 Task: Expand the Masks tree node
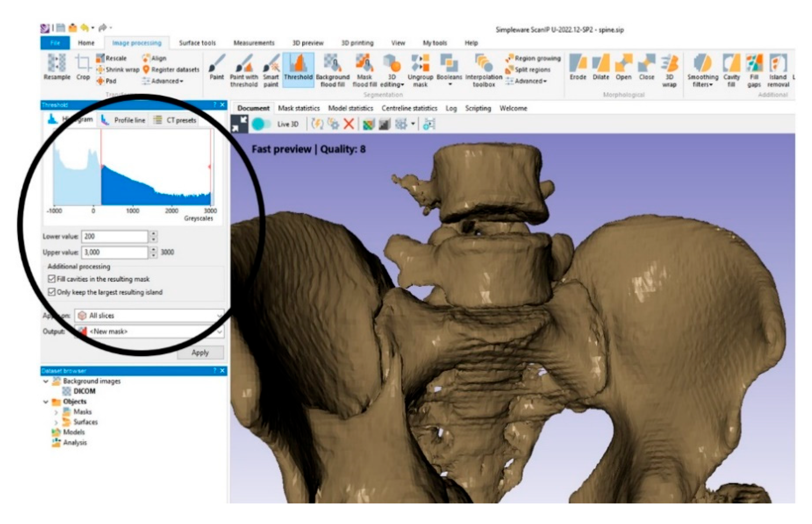coord(56,412)
